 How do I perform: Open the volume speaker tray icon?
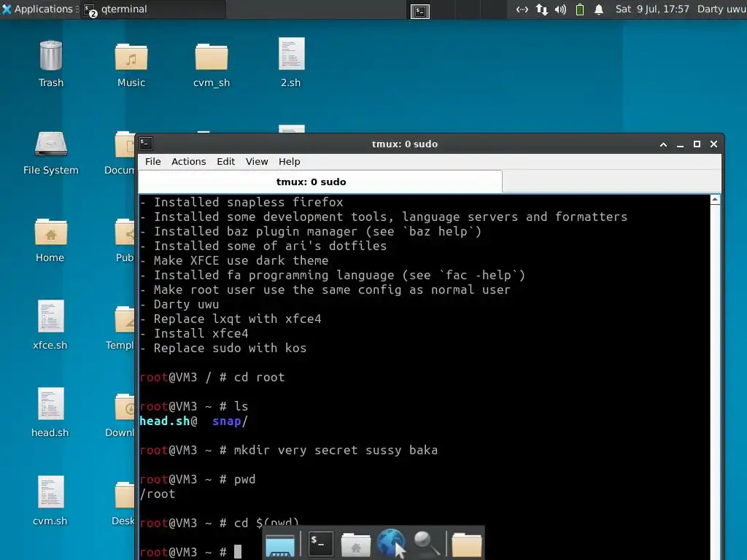pos(560,9)
